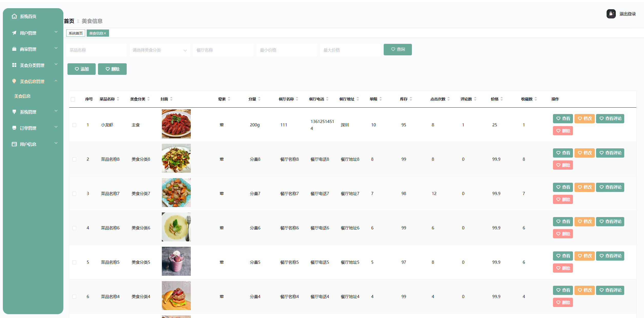Click the 美食信息管理 lightbulb icon
The width and height of the screenshot is (644, 318).
14,81
